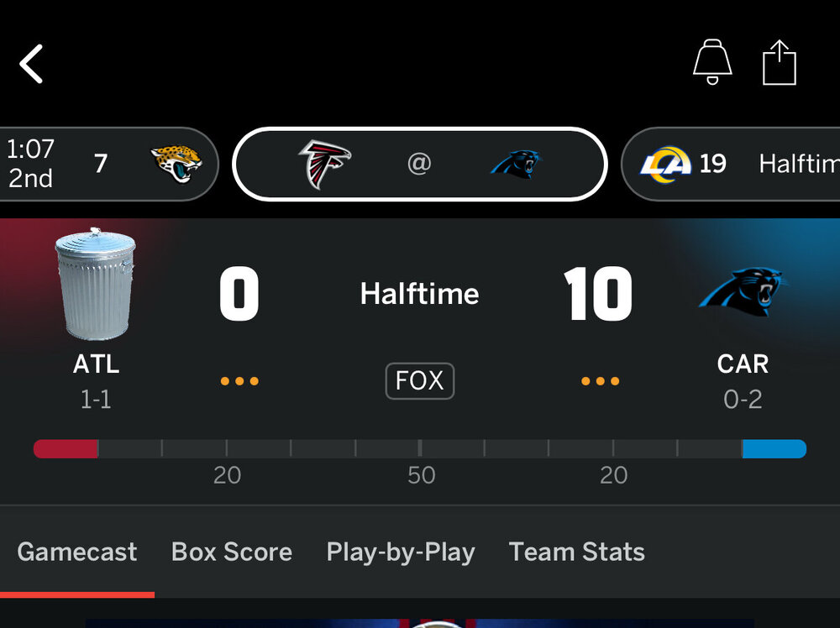The height and width of the screenshot is (628, 840).
Task: Tap the Jaguars logo in the scoreboard strip
Action: point(176,164)
